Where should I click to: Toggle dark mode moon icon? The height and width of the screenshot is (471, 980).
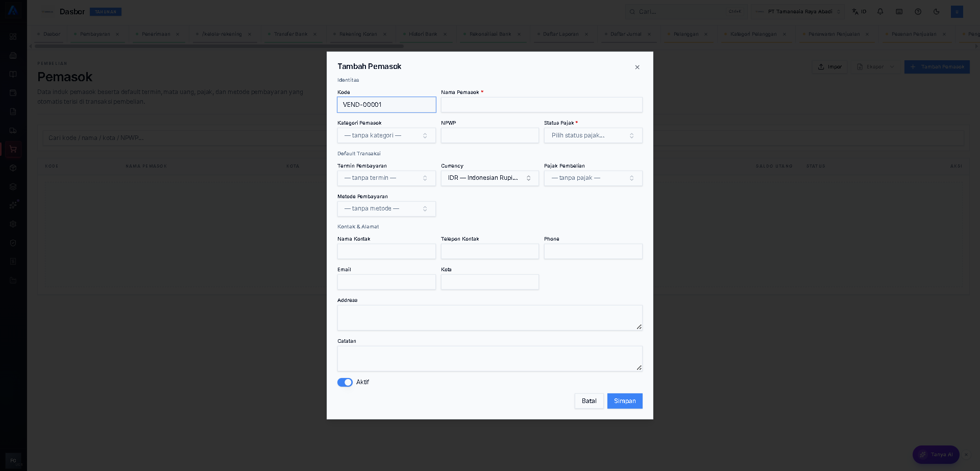(936, 12)
